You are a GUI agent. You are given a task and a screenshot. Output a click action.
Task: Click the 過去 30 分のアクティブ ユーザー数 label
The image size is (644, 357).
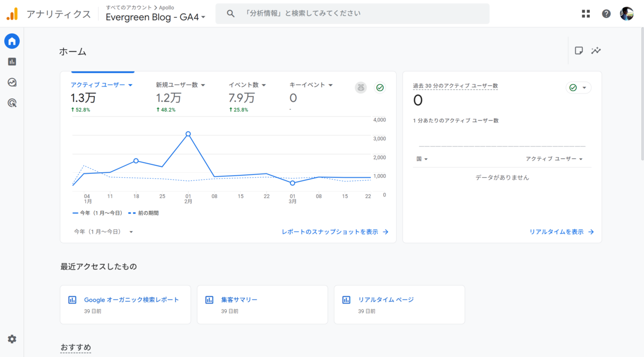[455, 86]
